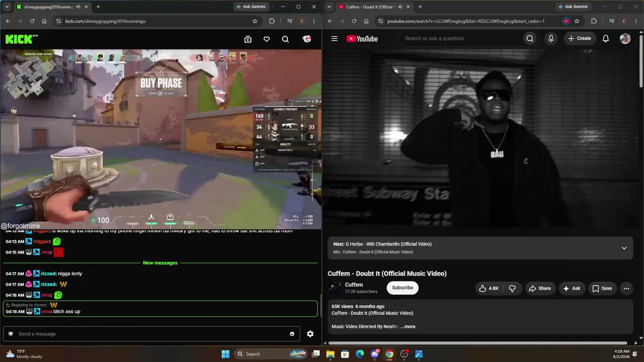Open the taskbar clock showing 4:18 AM

[x=621, y=354]
